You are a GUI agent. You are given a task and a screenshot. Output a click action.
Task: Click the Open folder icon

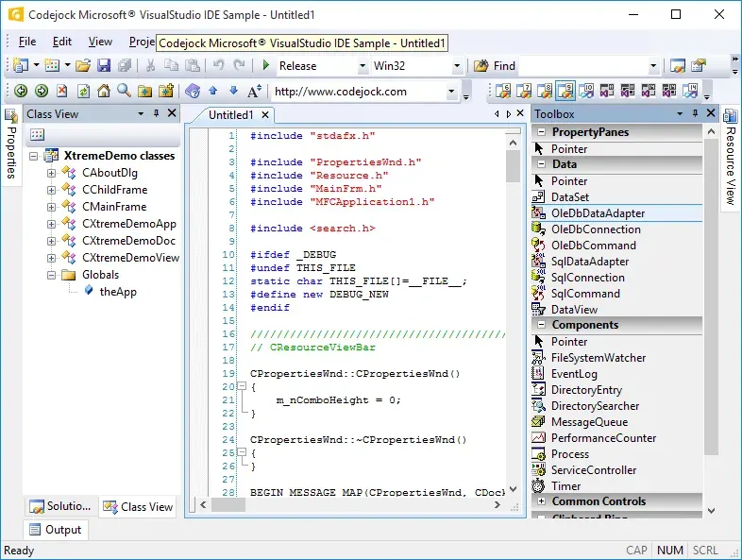click(x=83, y=65)
